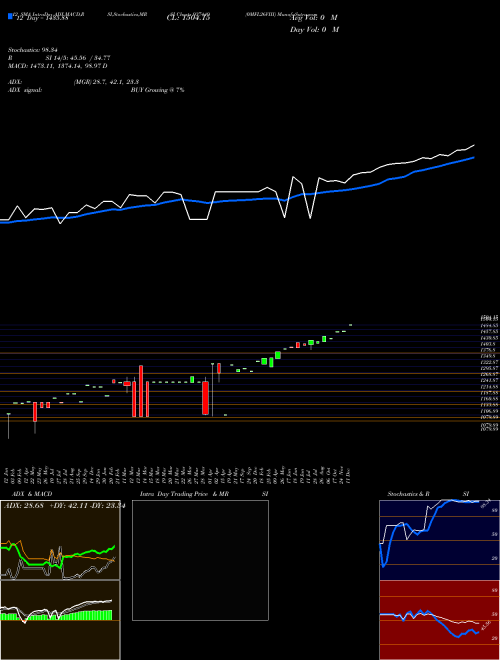Click the 'MACD: 1473.11, 1374.14, 98.97 D' line
The image size is (500, 660).
pyautogui.click(x=58, y=66)
